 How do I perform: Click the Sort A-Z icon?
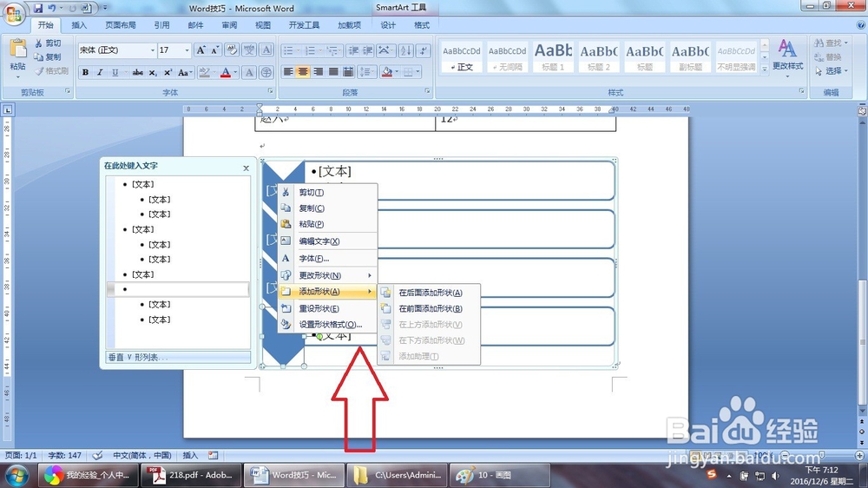tap(405, 50)
